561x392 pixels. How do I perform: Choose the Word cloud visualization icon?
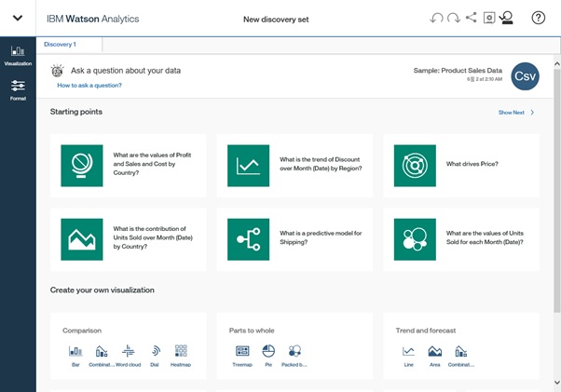point(129,351)
